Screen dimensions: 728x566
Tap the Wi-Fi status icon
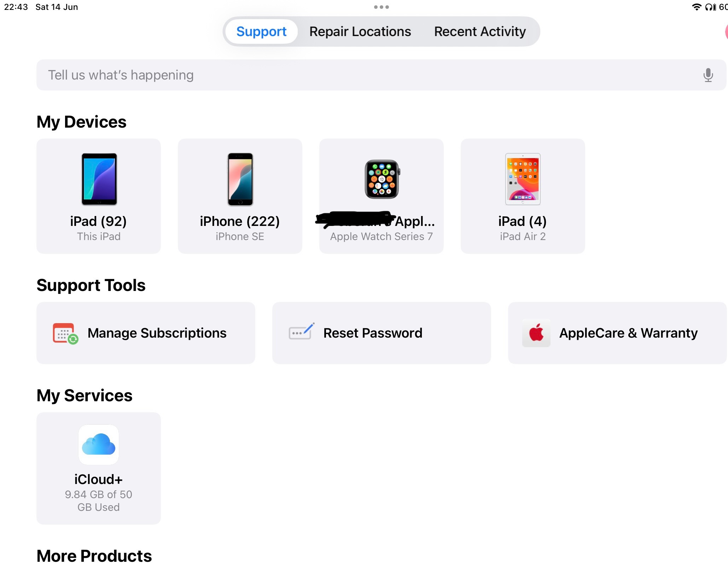click(x=696, y=7)
